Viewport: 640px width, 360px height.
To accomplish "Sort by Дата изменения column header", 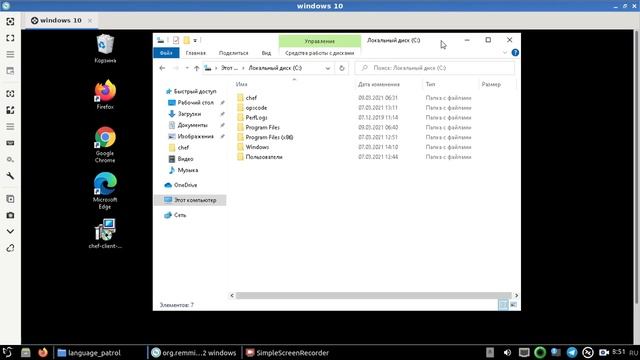I will click(379, 84).
